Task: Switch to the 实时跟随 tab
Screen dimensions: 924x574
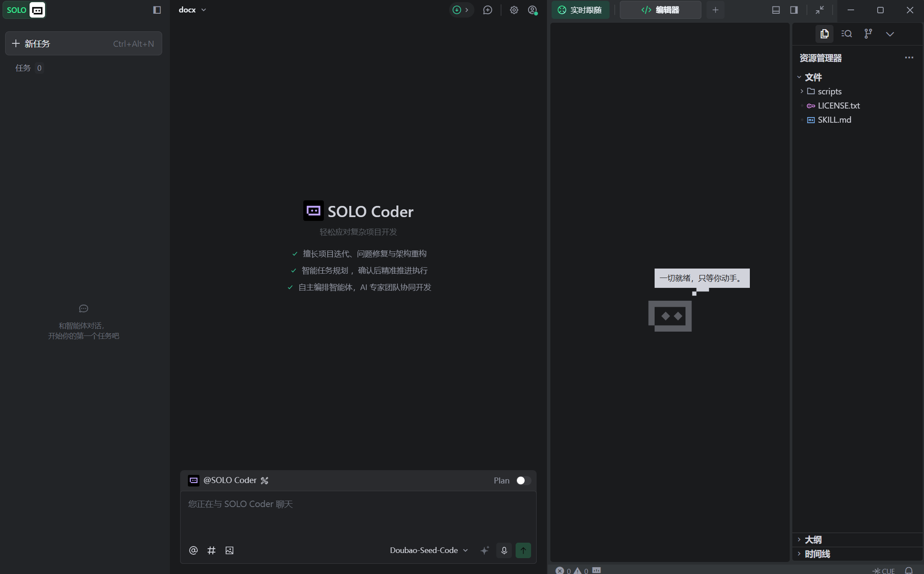Action: (580, 10)
